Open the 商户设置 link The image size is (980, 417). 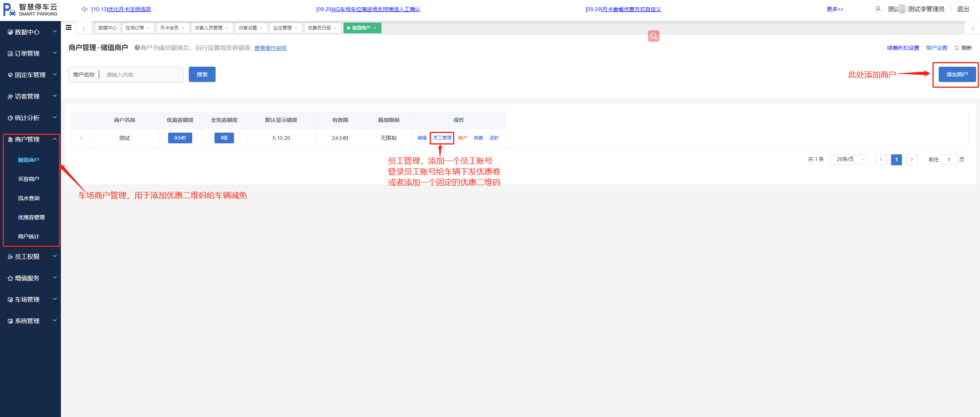pos(937,48)
